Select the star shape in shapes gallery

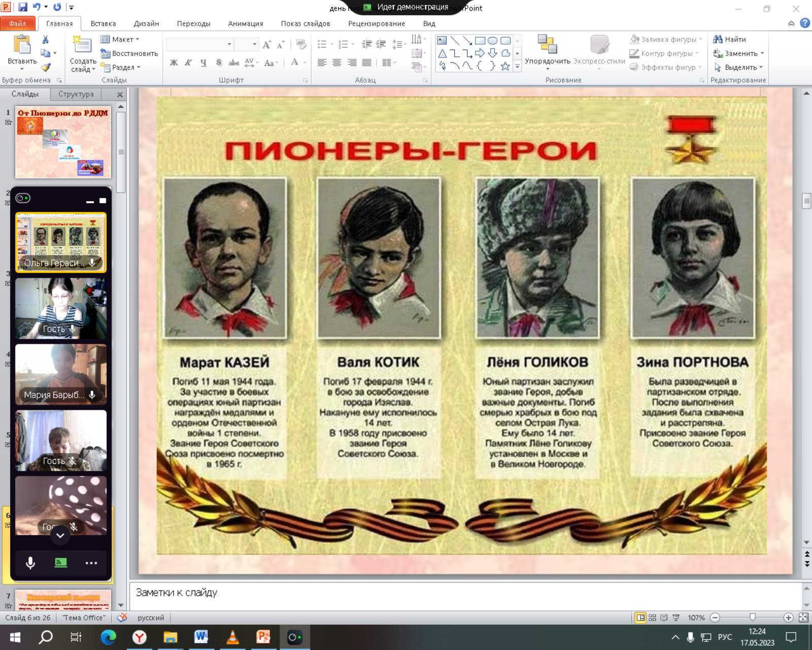pyautogui.click(x=505, y=66)
